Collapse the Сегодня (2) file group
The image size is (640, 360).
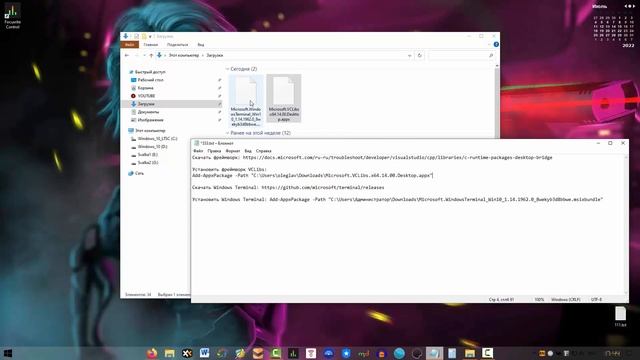[228, 69]
